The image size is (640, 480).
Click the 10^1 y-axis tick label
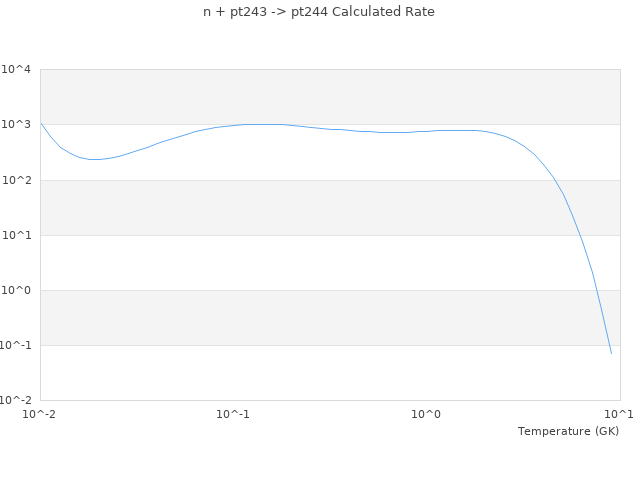pos(16,235)
